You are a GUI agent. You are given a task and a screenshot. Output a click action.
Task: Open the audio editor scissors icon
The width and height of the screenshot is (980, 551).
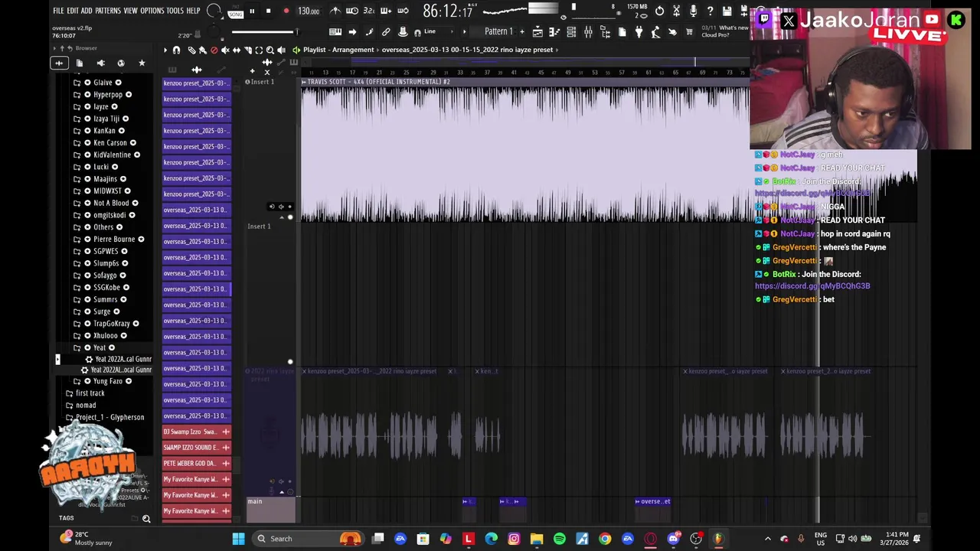(x=676, y=11)
